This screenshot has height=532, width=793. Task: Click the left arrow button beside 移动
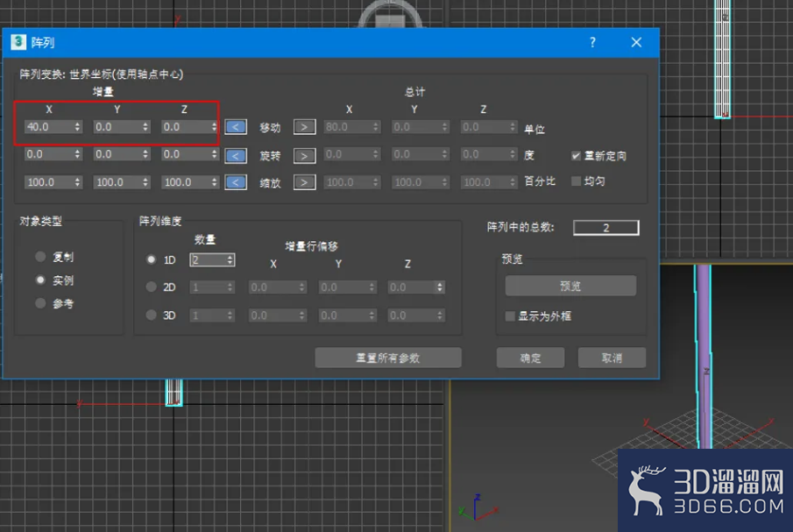coord(236,127)
